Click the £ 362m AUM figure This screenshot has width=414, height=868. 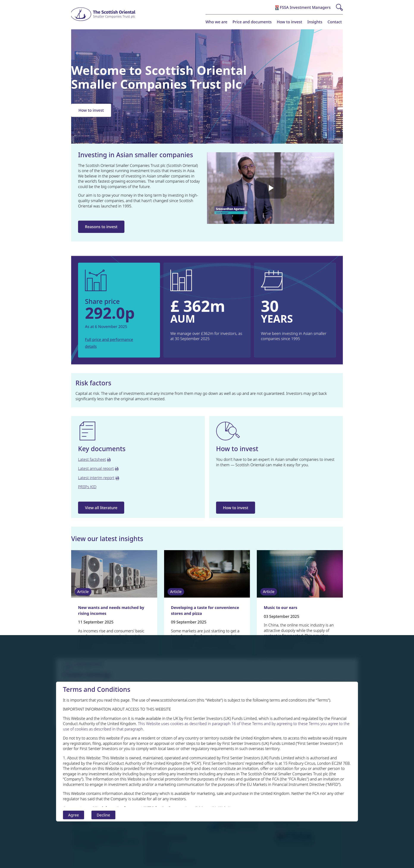coord(197,306)
